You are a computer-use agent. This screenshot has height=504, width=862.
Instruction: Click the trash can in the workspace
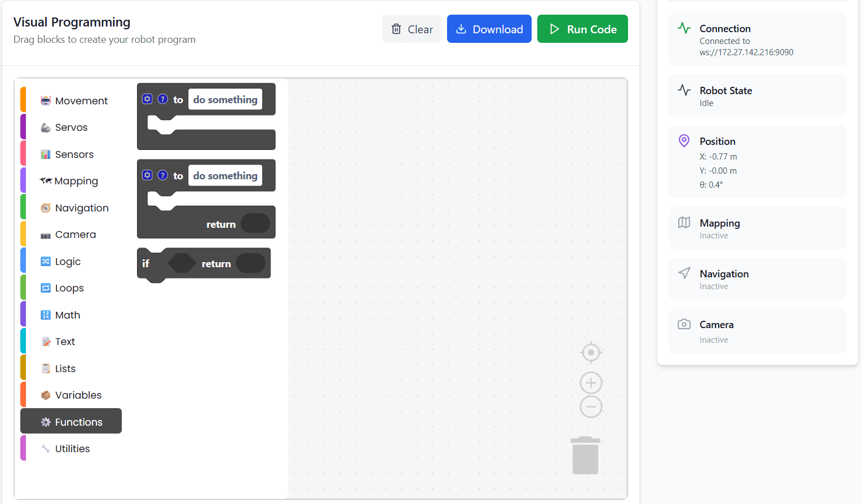coord(585,456)
